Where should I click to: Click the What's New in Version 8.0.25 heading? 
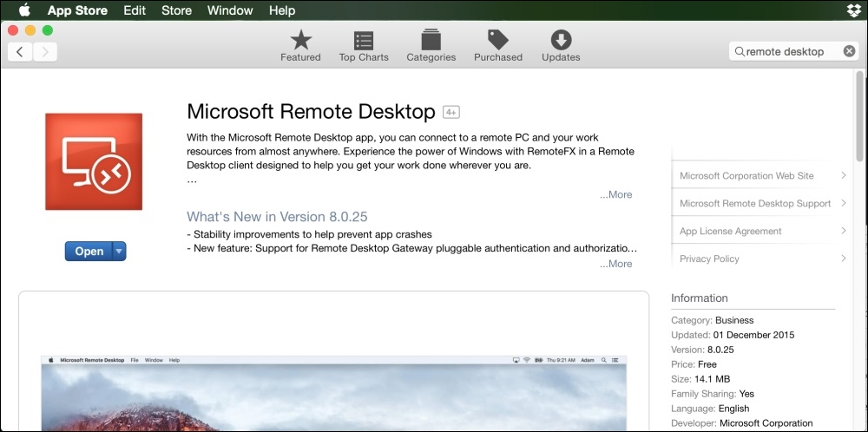pyautogui.click(x=277, y=216)
